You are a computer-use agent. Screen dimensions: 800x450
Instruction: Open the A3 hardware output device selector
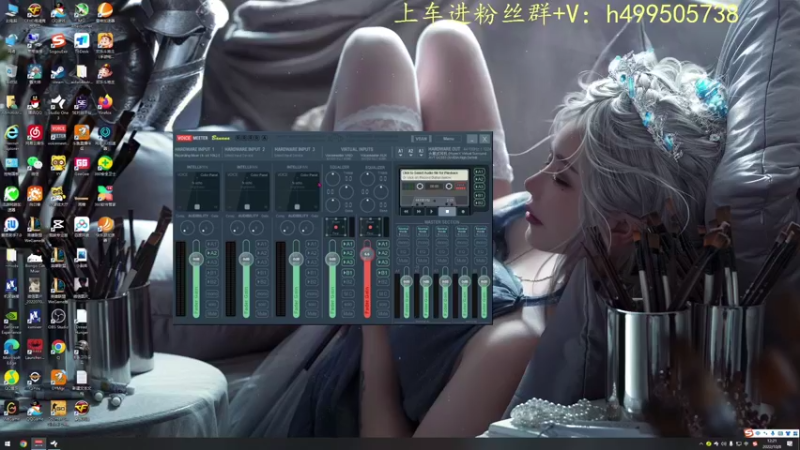tap(421, 152)
